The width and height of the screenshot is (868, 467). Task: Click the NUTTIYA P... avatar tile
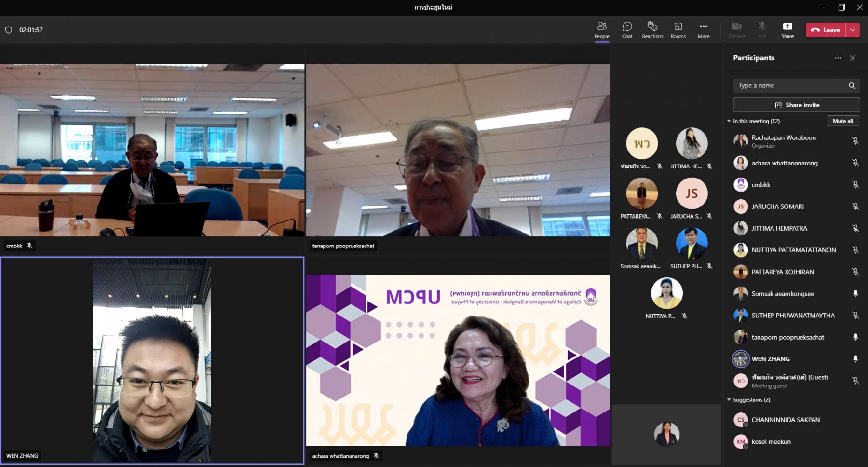[667, 293]
